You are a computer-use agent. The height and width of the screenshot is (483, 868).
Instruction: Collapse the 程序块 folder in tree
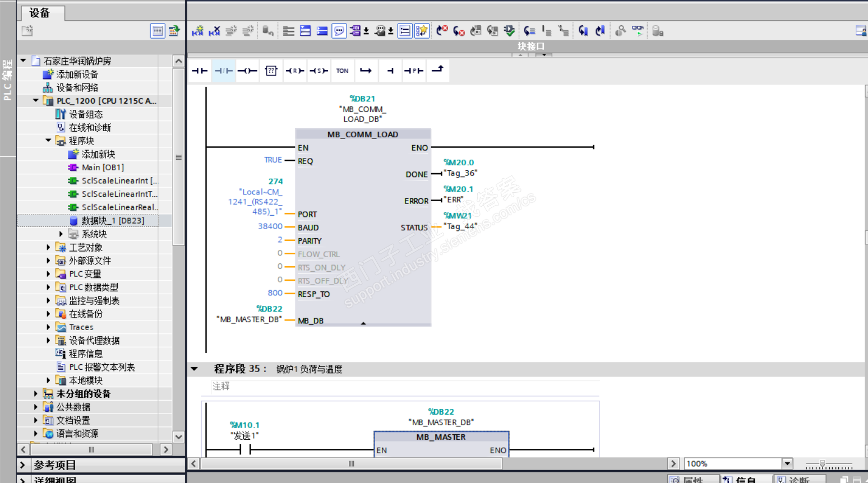coord(49,141)
